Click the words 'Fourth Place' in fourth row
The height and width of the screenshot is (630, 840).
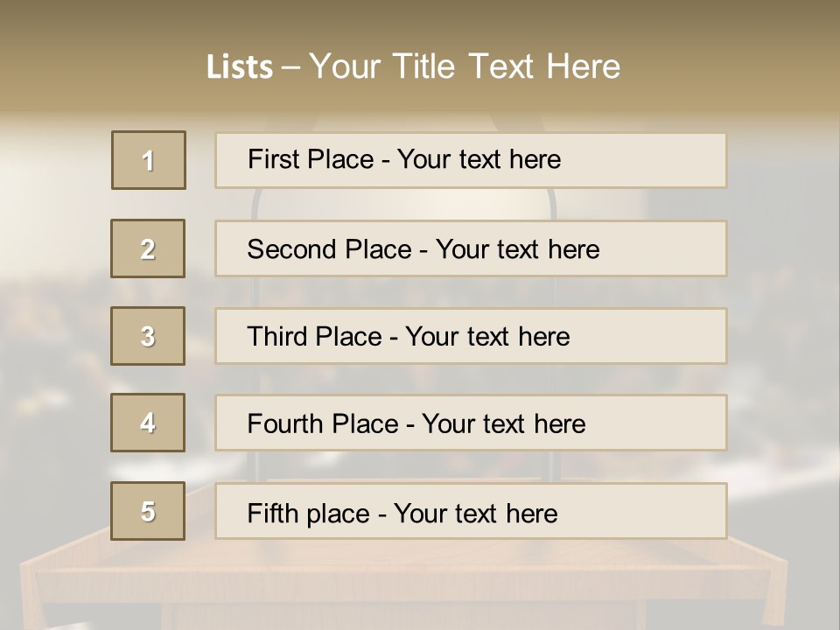point(321,424)
